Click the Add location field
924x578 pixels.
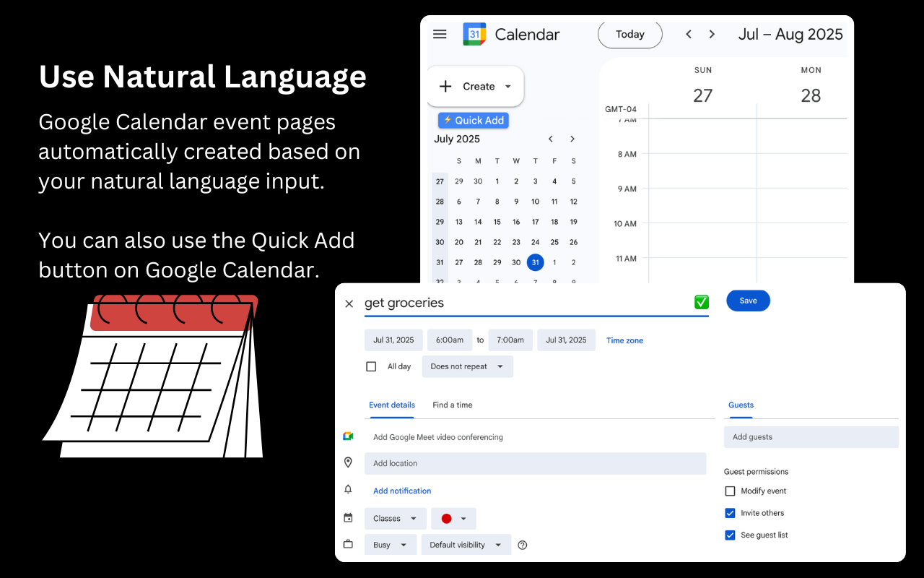[x=535, y=463]
